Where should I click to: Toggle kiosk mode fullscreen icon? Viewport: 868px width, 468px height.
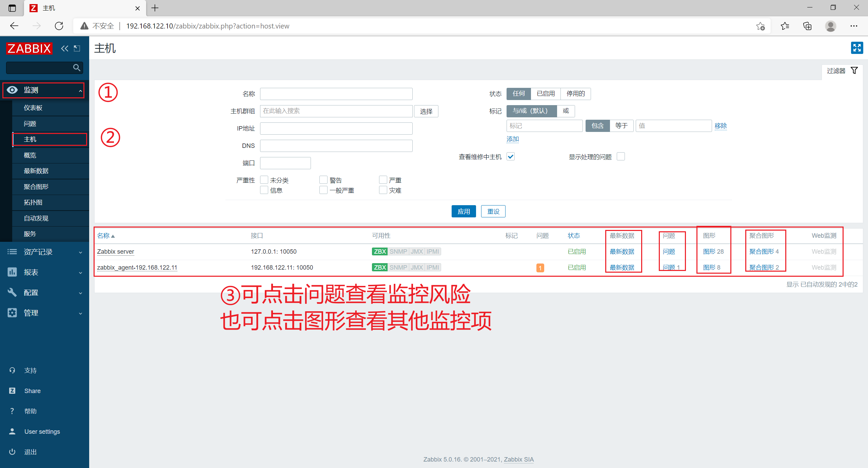pos(857,48)
